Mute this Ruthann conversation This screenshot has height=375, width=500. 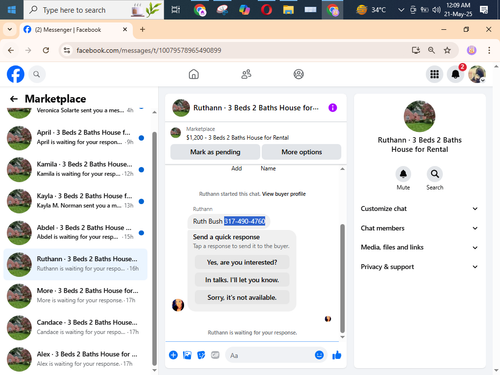[403, 174]
